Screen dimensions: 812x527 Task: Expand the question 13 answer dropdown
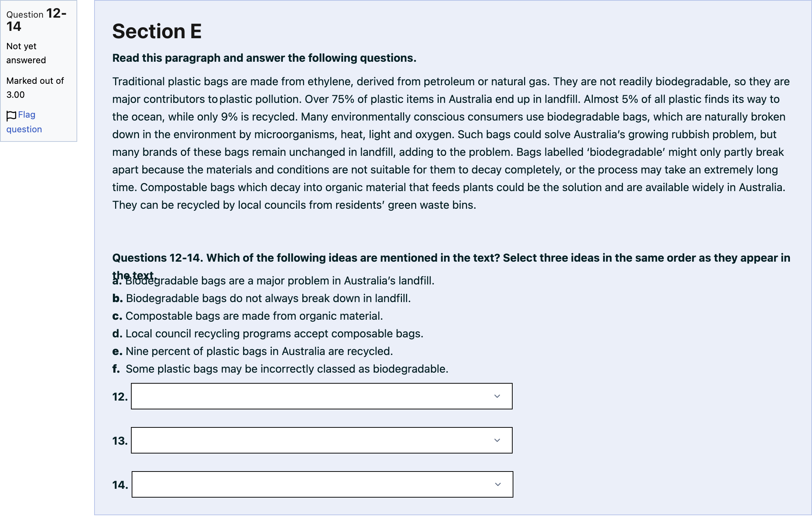321,440
